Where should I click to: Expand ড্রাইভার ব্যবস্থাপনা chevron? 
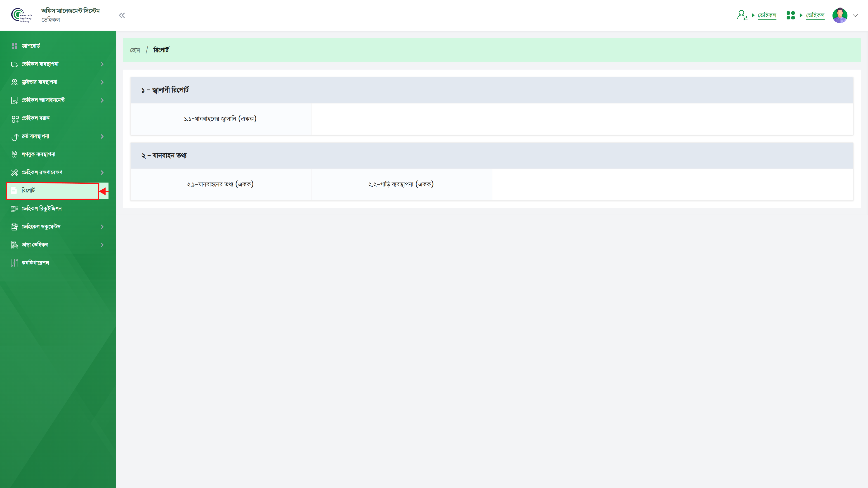[x=102, y=82]
